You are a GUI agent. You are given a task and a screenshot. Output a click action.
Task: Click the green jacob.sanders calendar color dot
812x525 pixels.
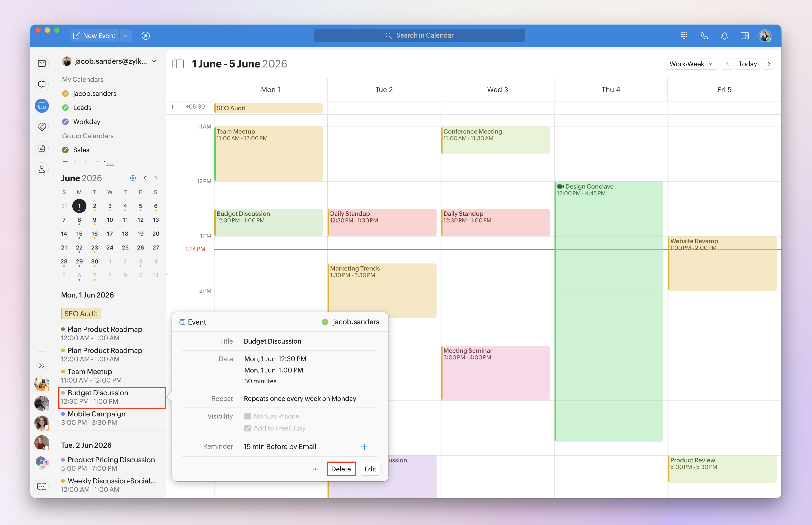pos(325,322)
